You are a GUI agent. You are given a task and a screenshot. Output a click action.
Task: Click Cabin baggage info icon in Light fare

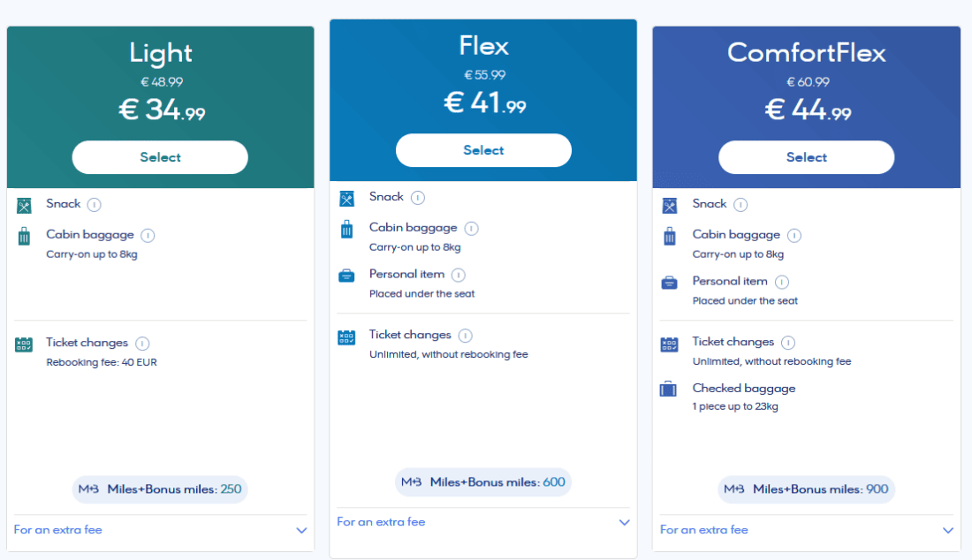point(148,236)
